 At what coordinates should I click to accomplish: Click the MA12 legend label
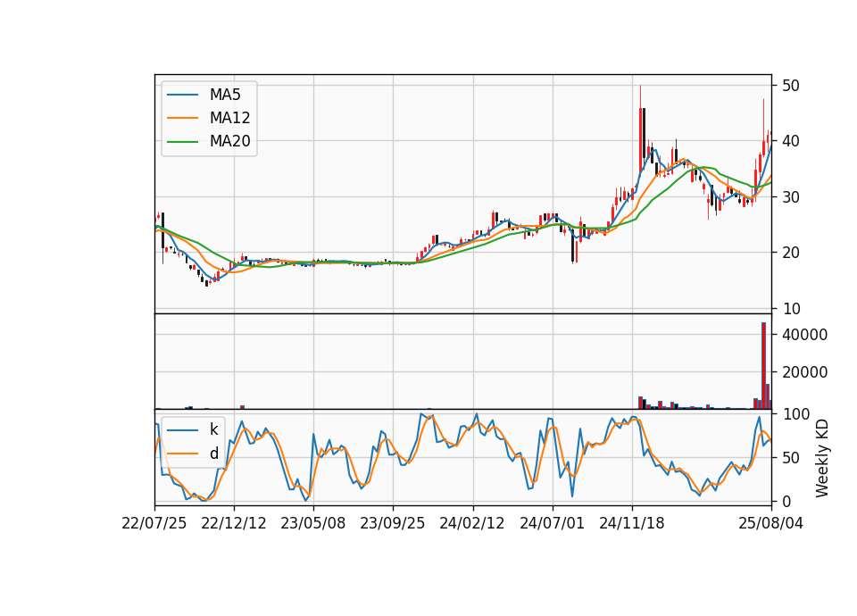tap(230, 118)
